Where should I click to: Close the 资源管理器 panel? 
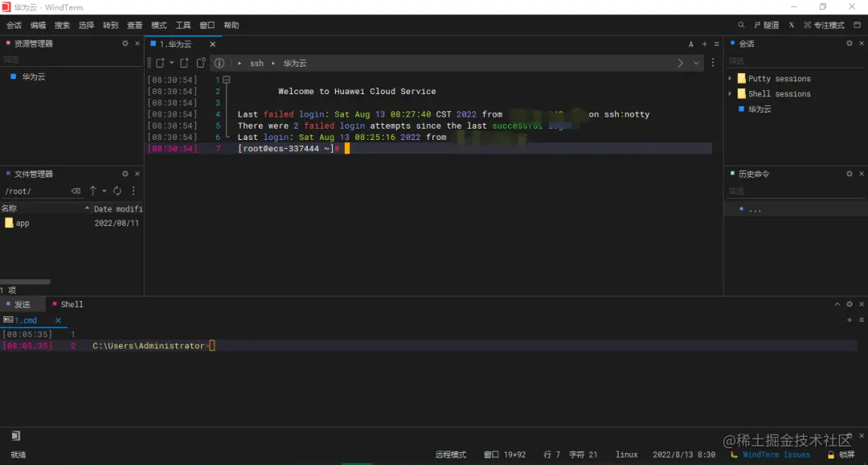pyautogui.click(x=137, y=43)
